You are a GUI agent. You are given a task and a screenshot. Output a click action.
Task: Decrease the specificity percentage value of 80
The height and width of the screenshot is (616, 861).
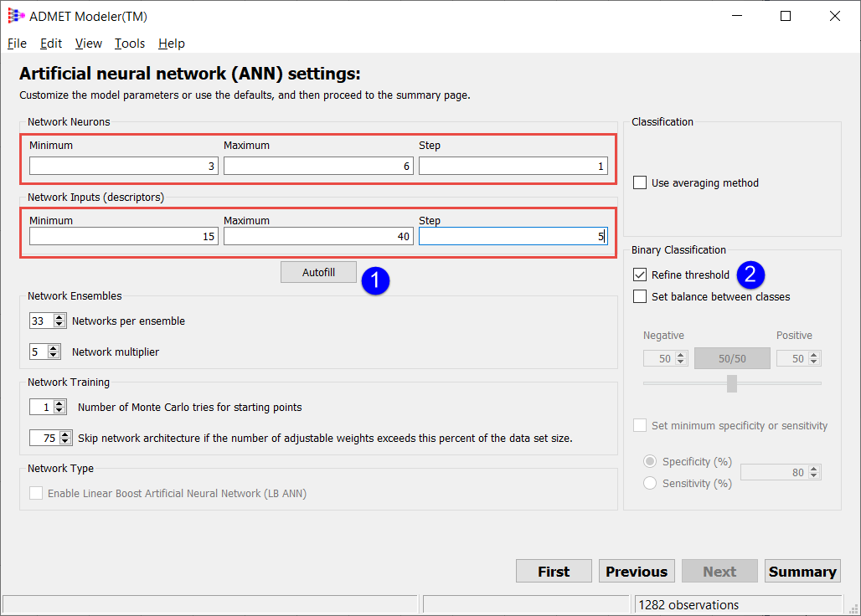(814, 475)
